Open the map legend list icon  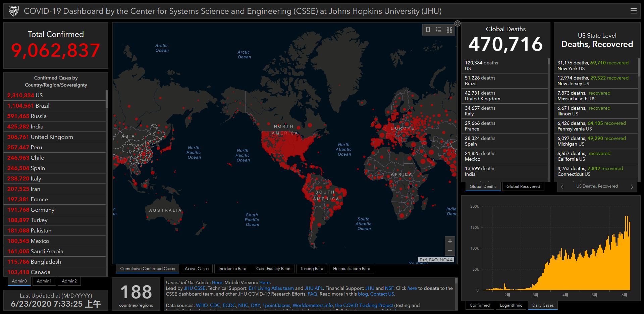click(x=438, y=30)
